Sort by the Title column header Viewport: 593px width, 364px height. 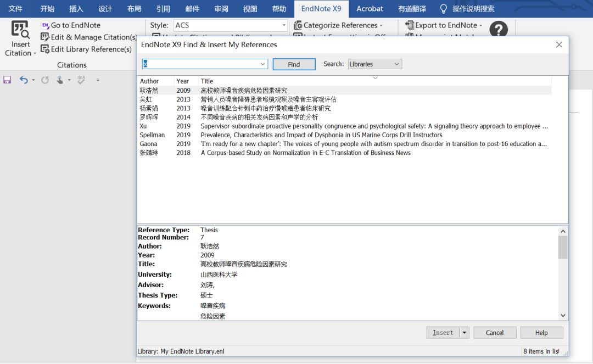click(374, 81)
